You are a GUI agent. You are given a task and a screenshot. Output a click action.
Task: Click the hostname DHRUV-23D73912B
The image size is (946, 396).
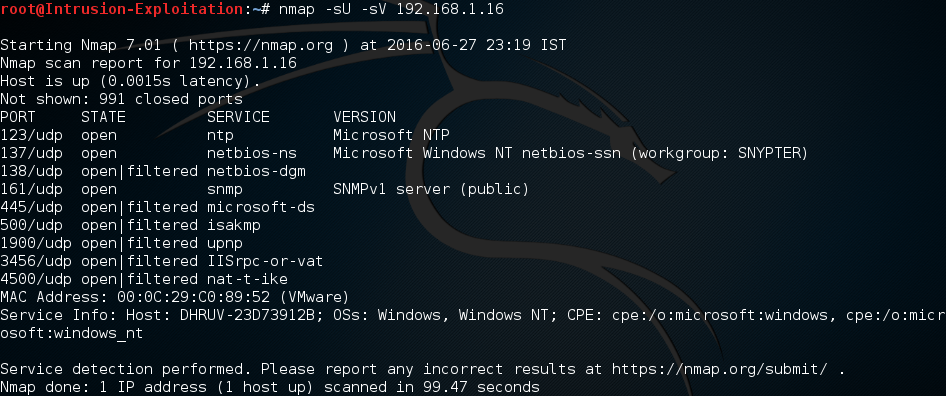[247, 315]
